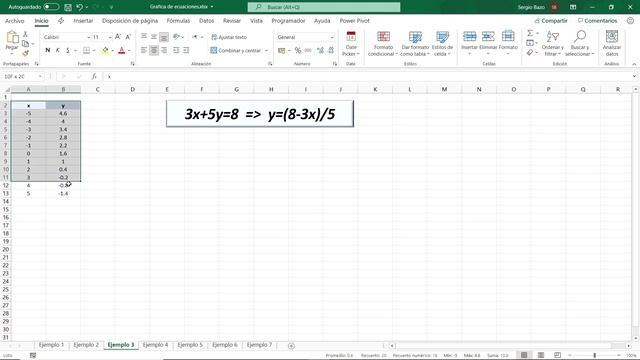640x360 pixels.
Task: Switch to Page Layout view icon
Action: click(541, 356)
